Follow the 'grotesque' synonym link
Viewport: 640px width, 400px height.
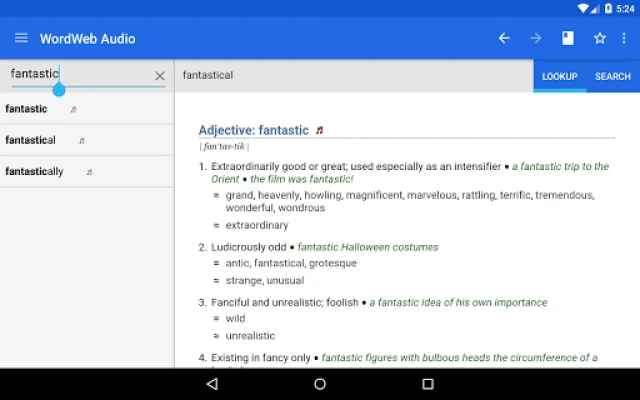tap(335, 263)
